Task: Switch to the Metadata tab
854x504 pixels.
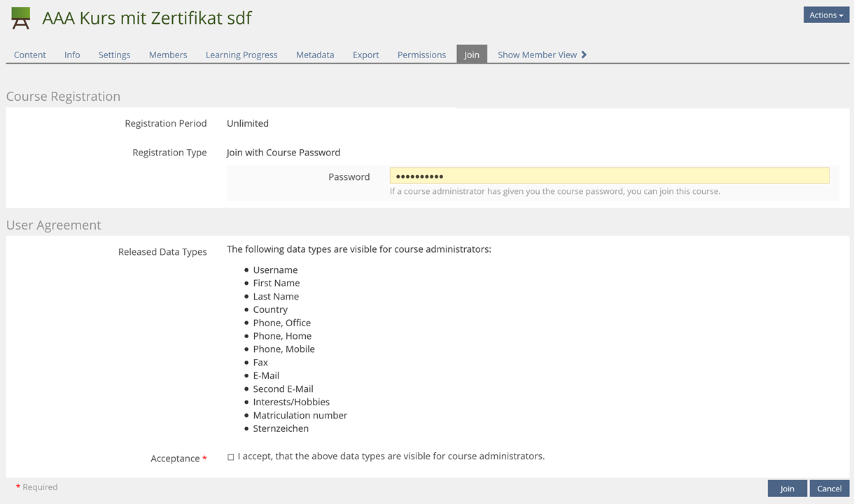Action: [x=315, y=55]
